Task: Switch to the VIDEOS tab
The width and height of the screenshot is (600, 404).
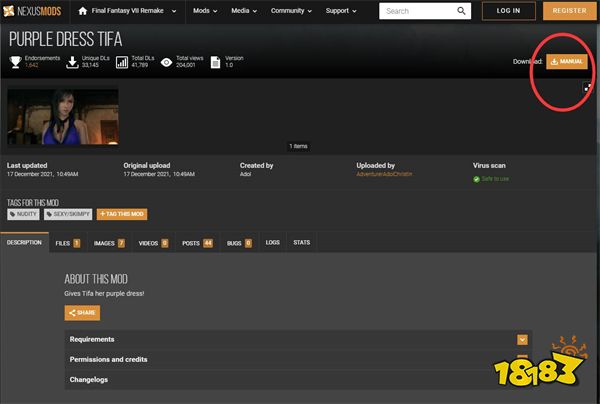Action: pos(153,243)
